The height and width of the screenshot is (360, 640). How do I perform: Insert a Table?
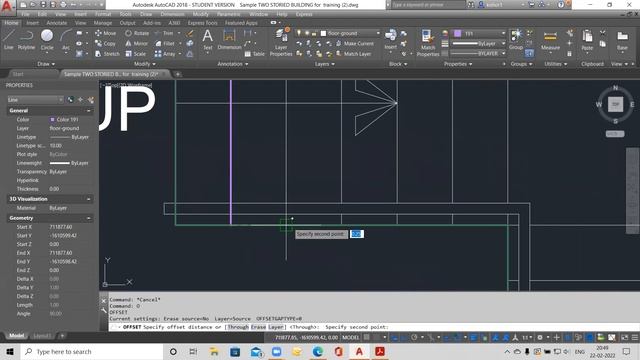[254, 53]
